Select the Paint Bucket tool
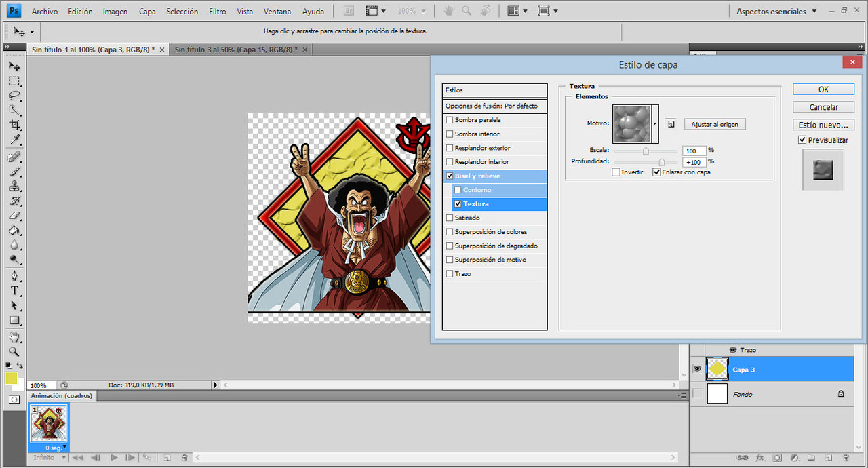This screenshot has width=868, height=468. click(14, 231)
